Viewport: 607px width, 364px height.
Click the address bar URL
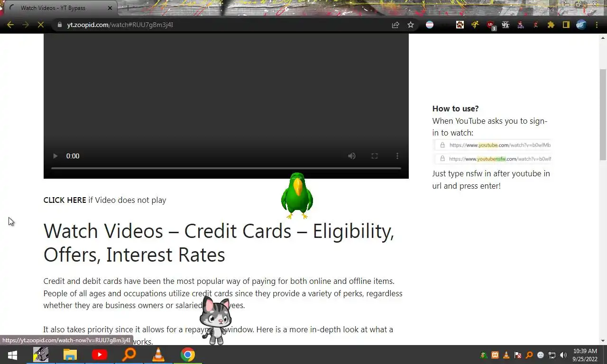pos(120,25)
